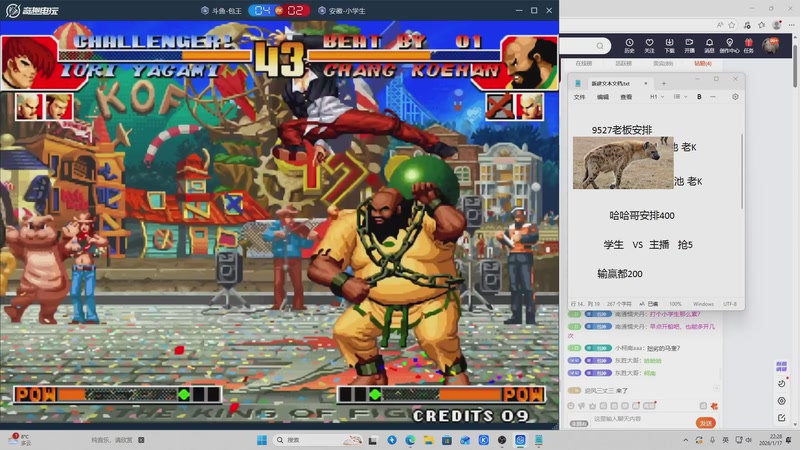
Task: Switch to the 钻粉(4) tab
Action: 703,63
